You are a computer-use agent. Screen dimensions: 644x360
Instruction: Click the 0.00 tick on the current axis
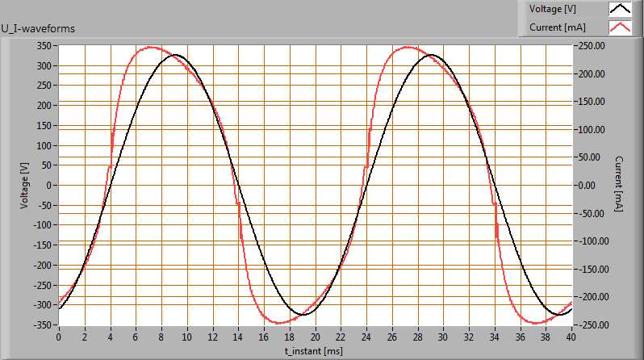592,185
